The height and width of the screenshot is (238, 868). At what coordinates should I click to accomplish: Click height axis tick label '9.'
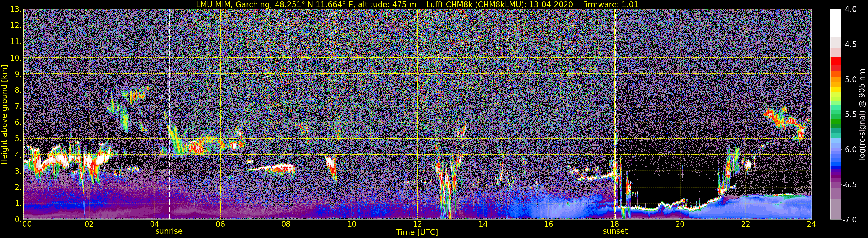click(x=18, y=74)
